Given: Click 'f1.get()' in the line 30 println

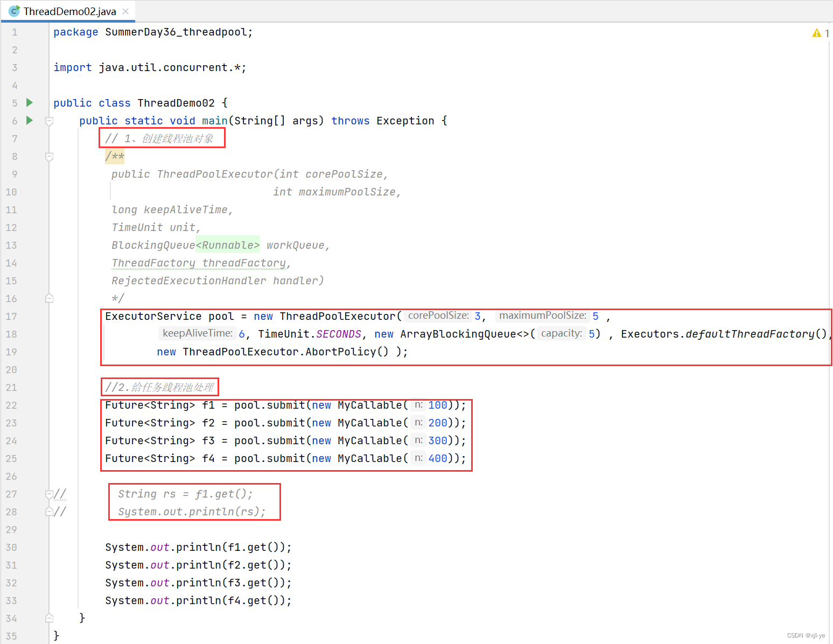Looking at the screenshot, I should pyautogui.click(x=254, y=548).
